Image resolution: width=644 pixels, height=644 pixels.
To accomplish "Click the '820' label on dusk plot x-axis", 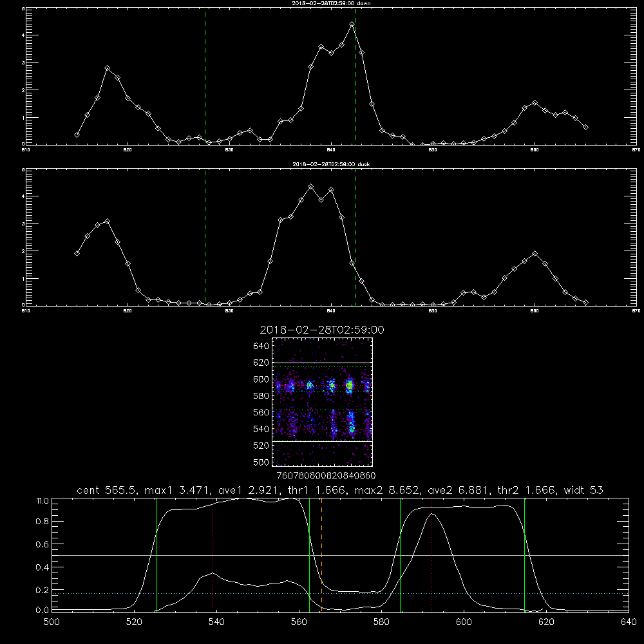I will pyautogui.click(x=128, y=311).
